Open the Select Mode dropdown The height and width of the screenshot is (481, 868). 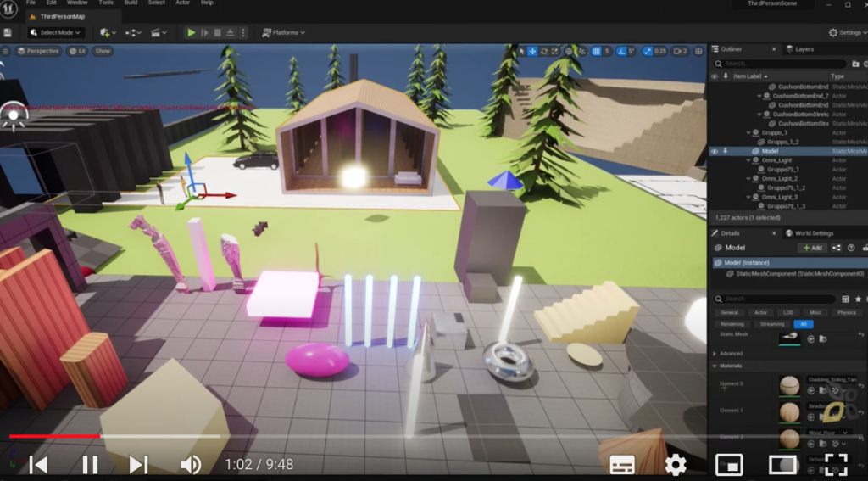click(57, 33)
